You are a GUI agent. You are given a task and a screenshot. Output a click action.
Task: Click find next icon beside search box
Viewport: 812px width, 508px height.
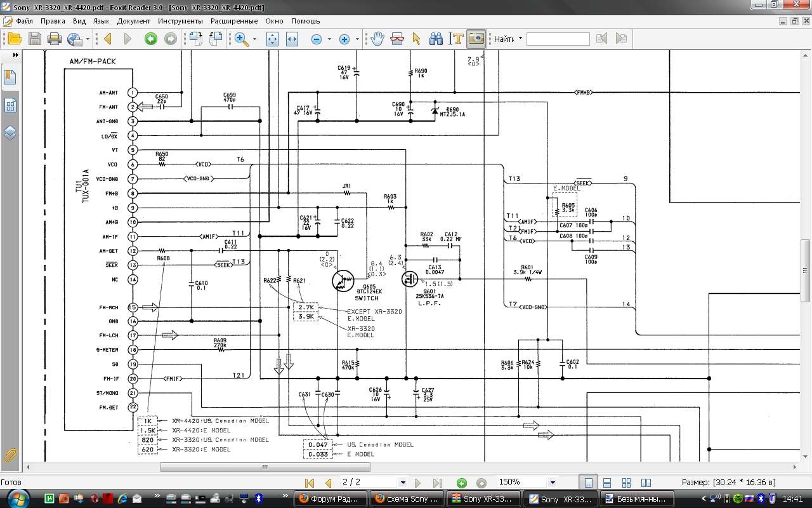[x=621, y=39]
